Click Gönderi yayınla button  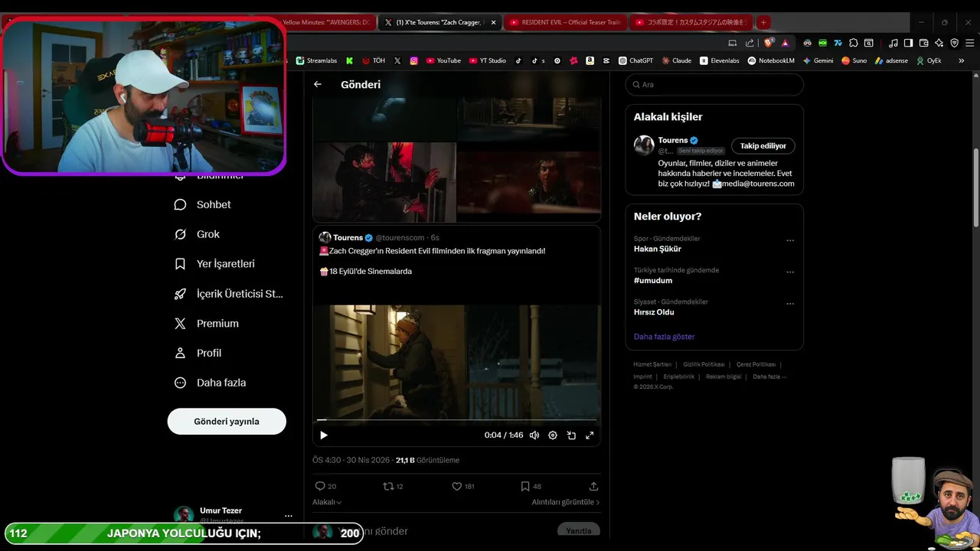pyautogui.click(x=227, y=421)
